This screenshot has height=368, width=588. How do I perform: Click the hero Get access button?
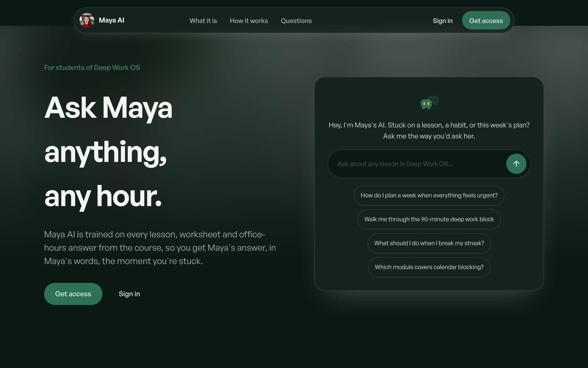(x=73, y=294)
